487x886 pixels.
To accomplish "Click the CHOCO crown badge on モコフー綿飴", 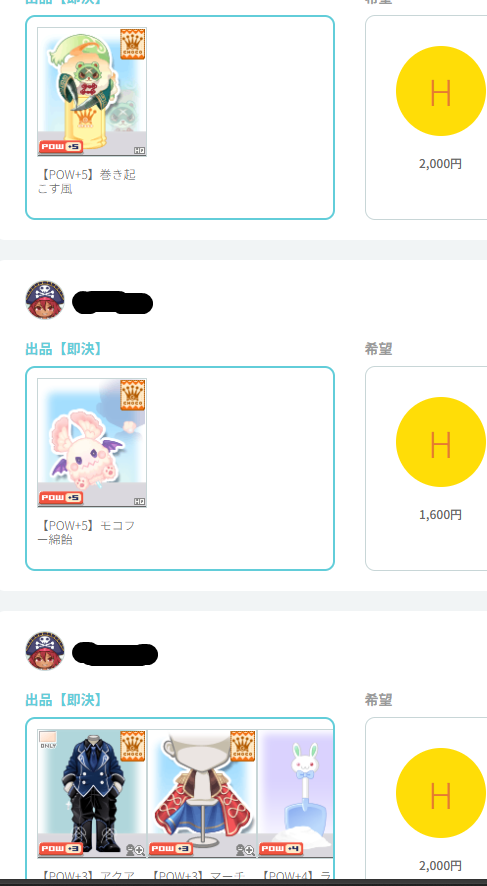I will pos(133,395).
